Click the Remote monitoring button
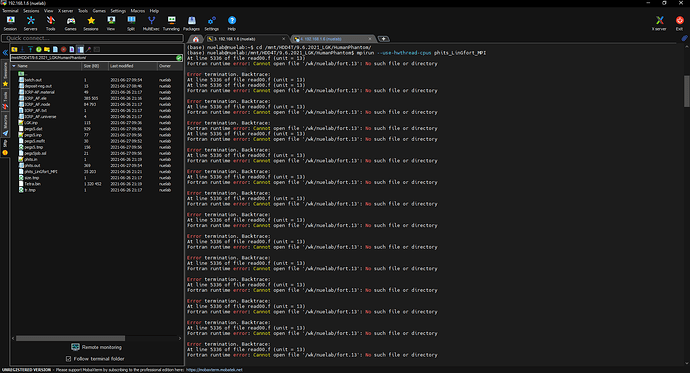The image size is (690, 373). click(96, 347)
